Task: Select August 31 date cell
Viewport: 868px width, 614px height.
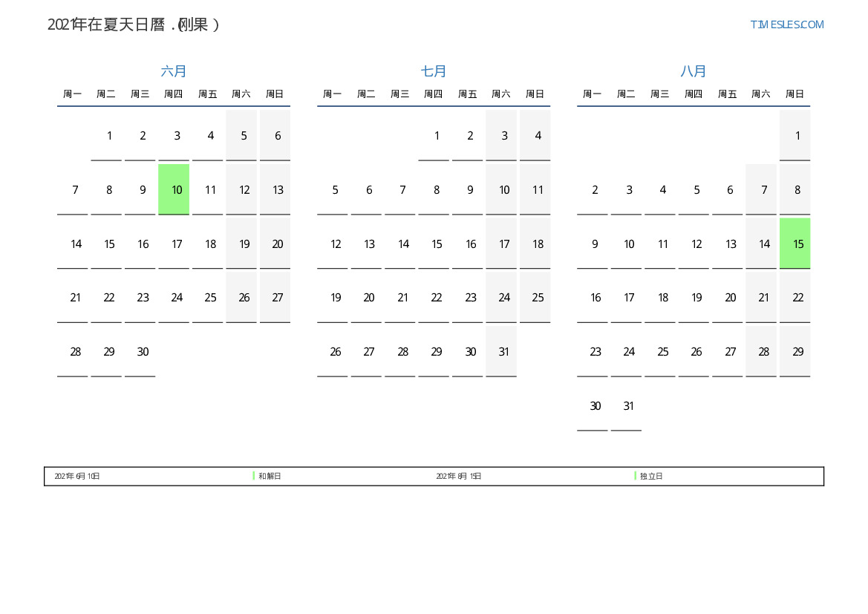Action: (629, 406)
